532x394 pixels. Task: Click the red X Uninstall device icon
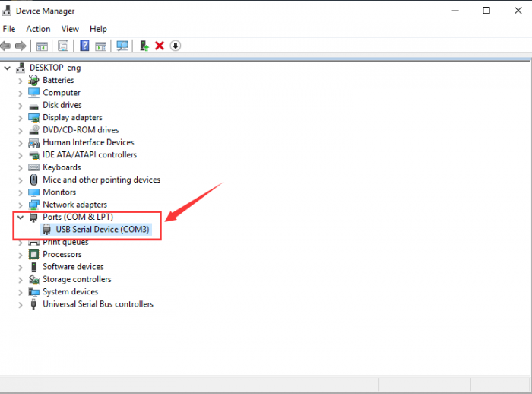[x=160, y=46]
